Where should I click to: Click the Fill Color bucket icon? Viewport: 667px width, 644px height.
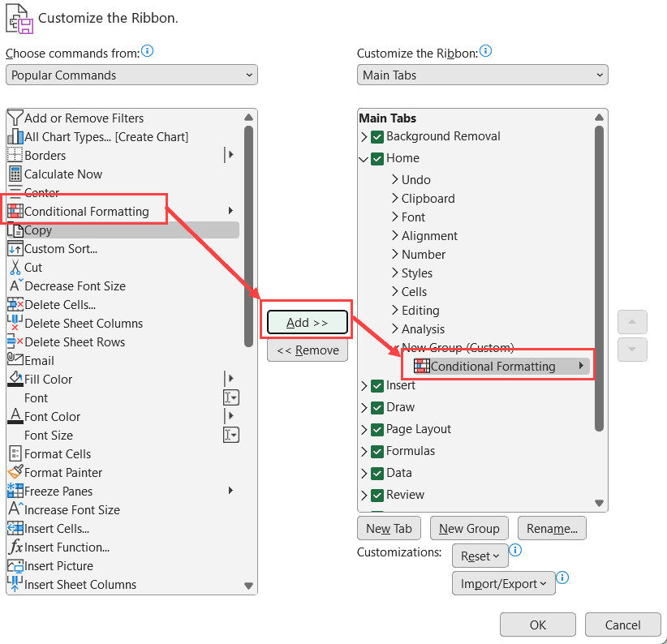click(x=15, y=379)
